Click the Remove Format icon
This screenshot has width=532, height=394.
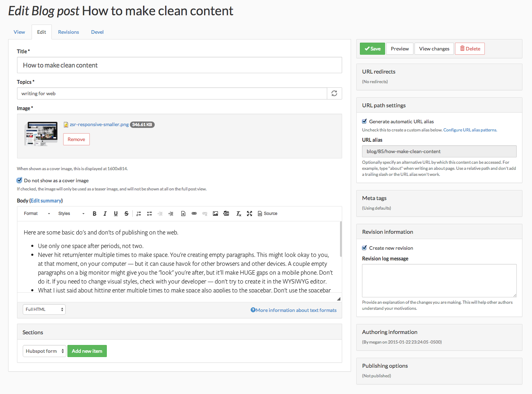point(238,214)
